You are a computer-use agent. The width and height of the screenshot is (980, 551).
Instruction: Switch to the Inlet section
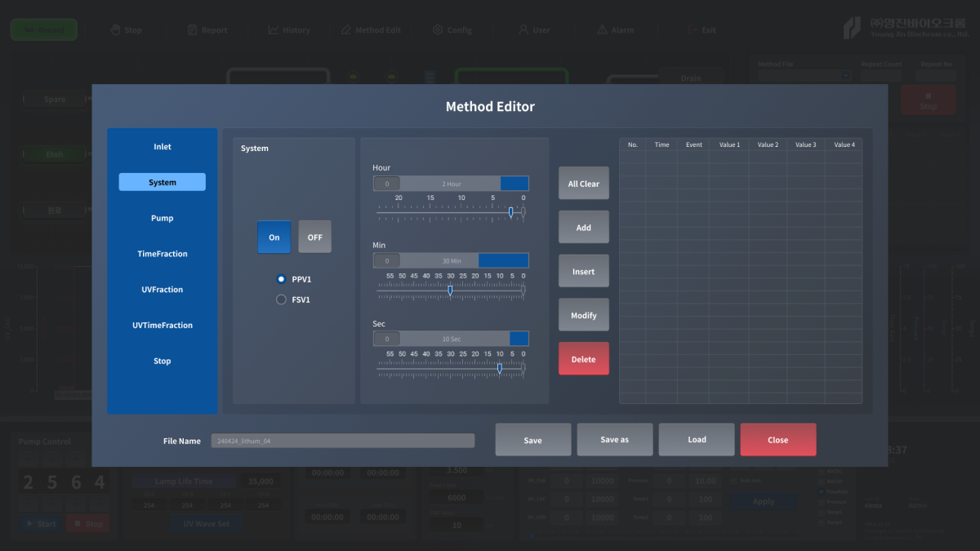pyautogui.click(x=163, y=147)
